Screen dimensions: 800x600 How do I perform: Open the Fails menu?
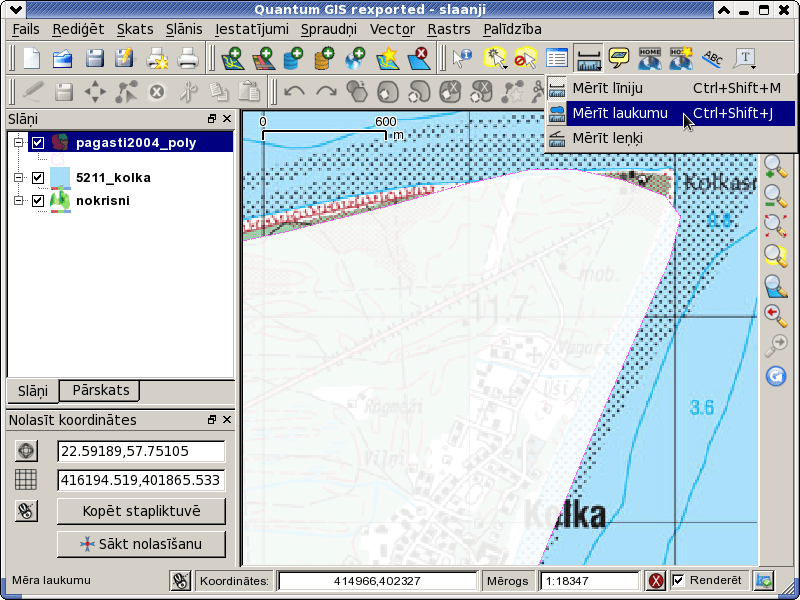pos(26,29)
